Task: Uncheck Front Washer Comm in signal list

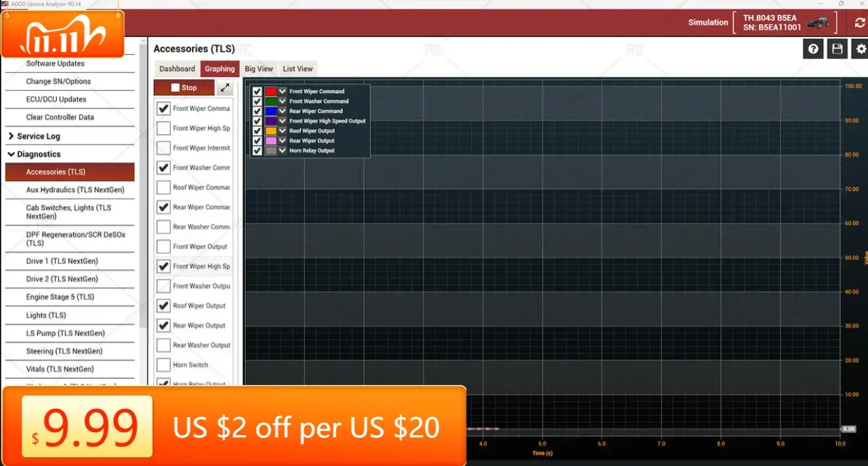Action: [x=163, y=168]
